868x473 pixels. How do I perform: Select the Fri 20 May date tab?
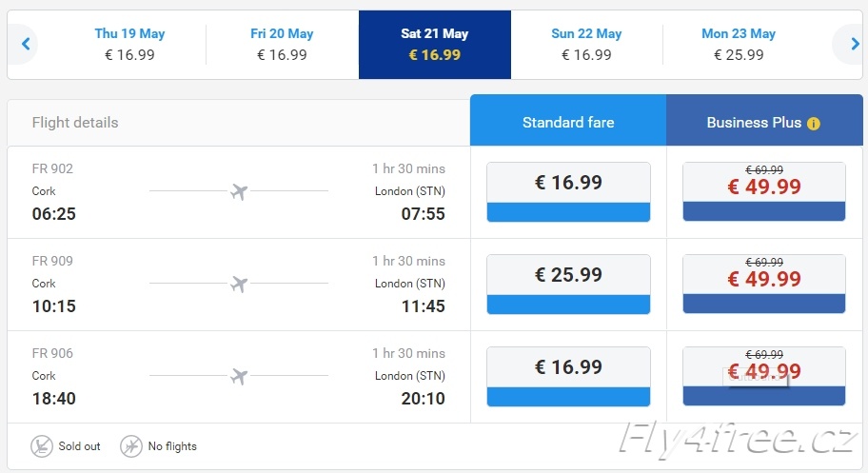282,45
